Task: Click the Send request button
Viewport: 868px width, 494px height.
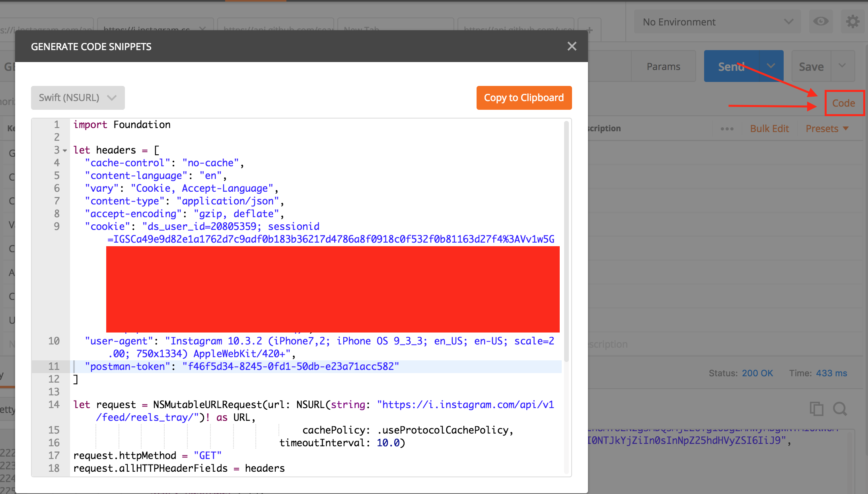Action: click(x=731, y=66)
